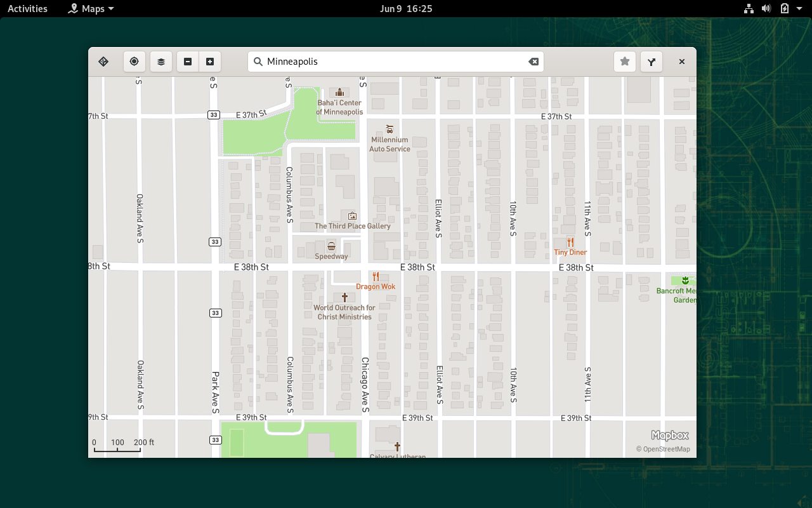This screenshot has height=508, width=812.
Task: Open the OpenStreetMap attribution link
Action: (x=663, y=449)
